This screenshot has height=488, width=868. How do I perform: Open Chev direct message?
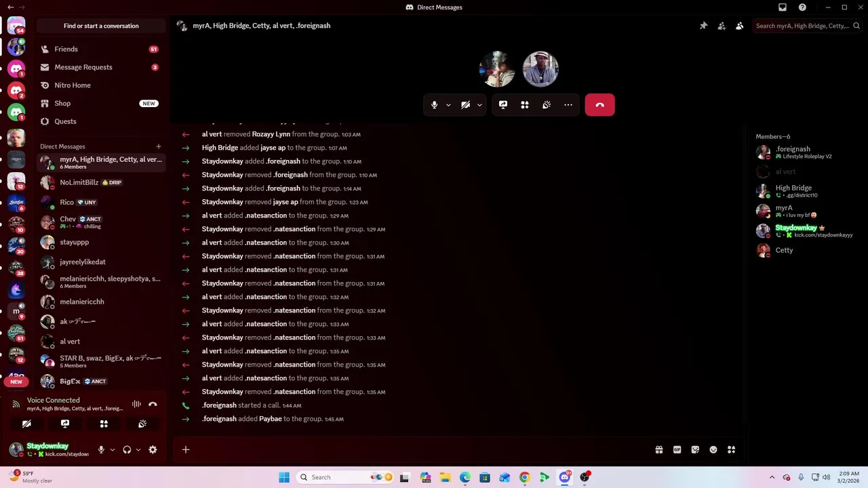(100, 222)
